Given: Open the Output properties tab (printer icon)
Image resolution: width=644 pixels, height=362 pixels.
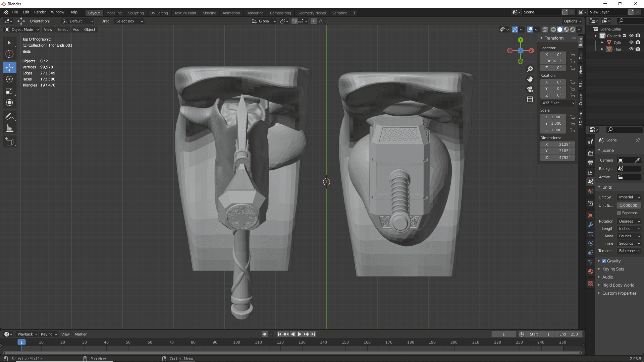Looking at the screenshot, I should (591, 163).
